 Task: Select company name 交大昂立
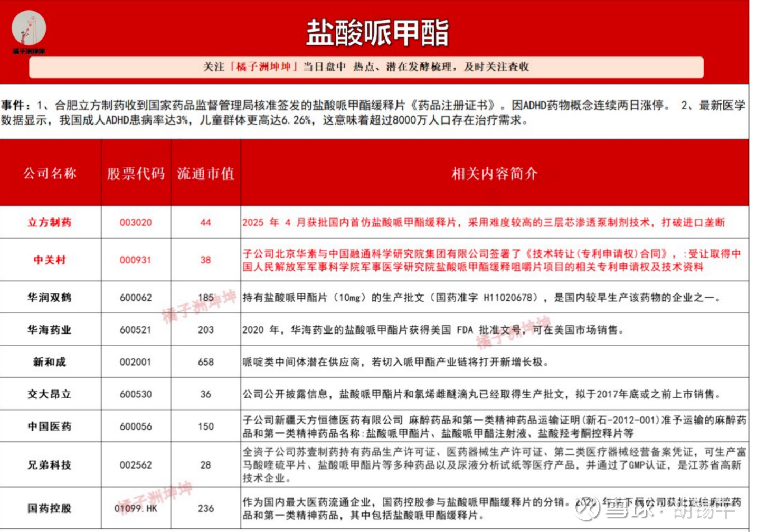pos(50,394)
